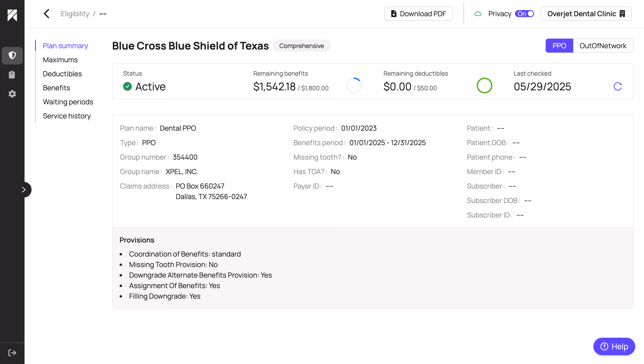Open the Overjet Dental Clinic selector
Image resolution: width=644 pixels, height=364 pixels.
point(586,14)
